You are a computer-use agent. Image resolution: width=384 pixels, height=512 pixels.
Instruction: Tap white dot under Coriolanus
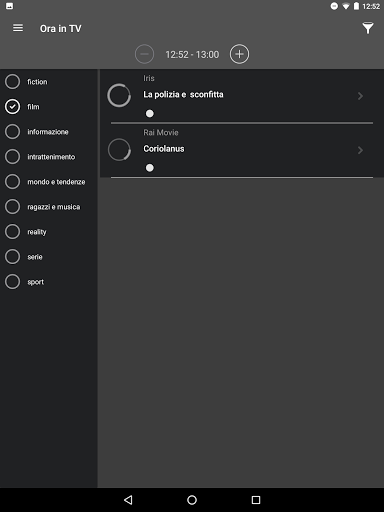(150, 168)
